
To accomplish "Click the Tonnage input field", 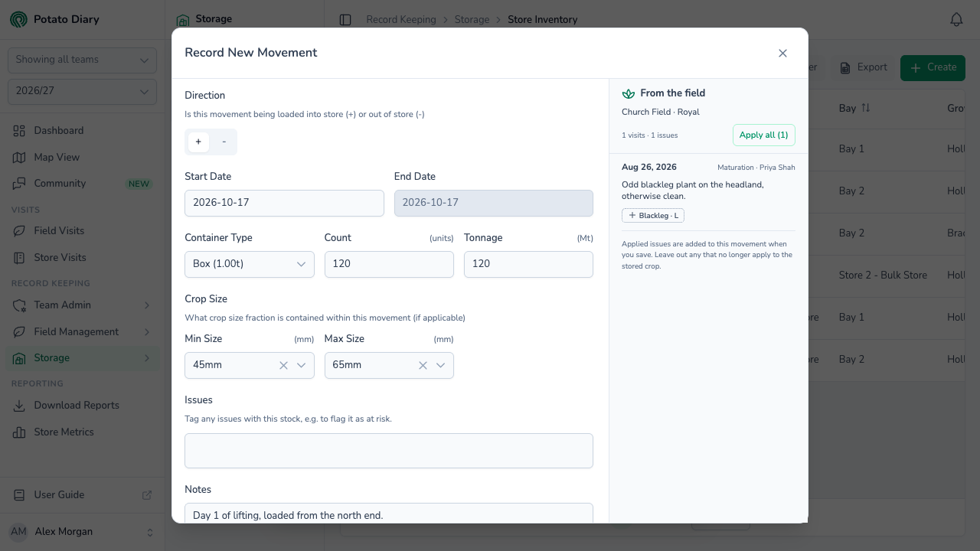I will point(528,264).
